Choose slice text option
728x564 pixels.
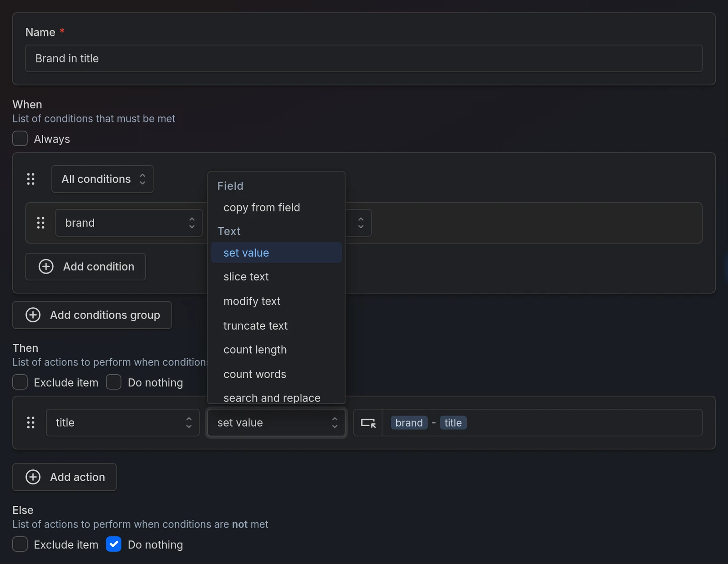pos(276,277)
